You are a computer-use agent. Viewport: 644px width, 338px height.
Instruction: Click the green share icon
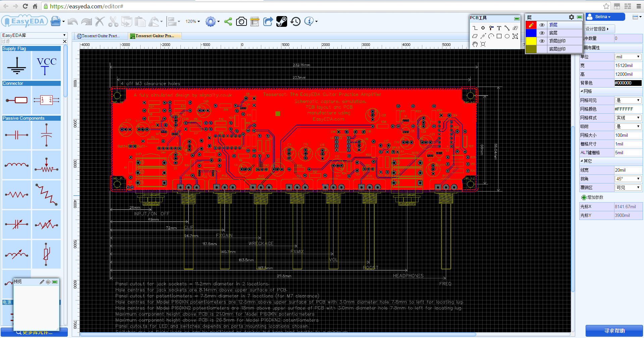click(x=228, y=22)
